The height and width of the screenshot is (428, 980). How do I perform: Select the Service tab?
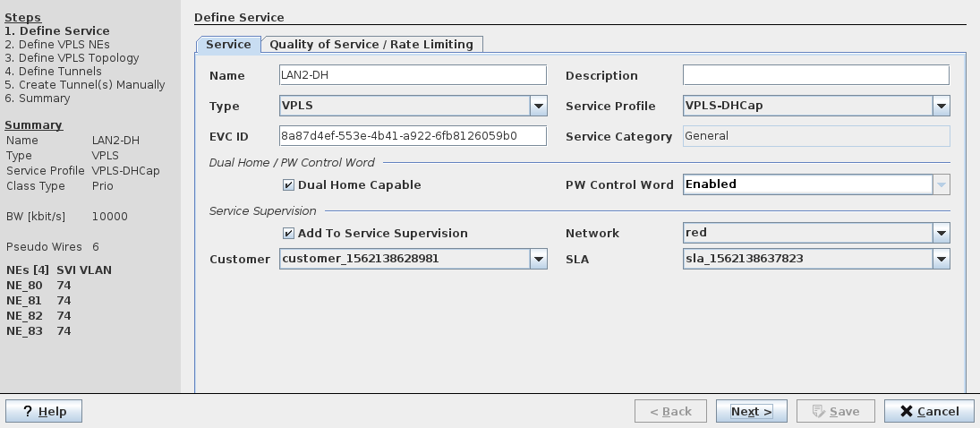click(228, 45)
